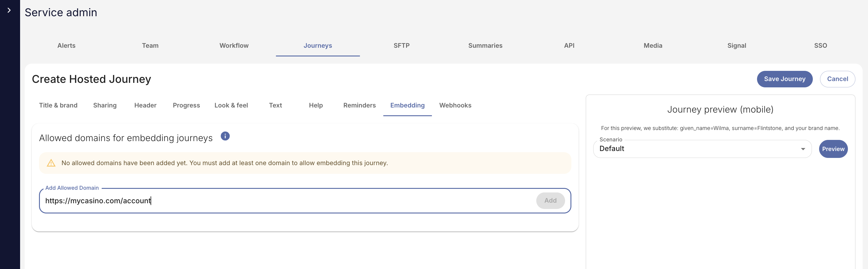Open the Title & brand tab
Viewport: 868px width, 269px height.
[58, 105]
